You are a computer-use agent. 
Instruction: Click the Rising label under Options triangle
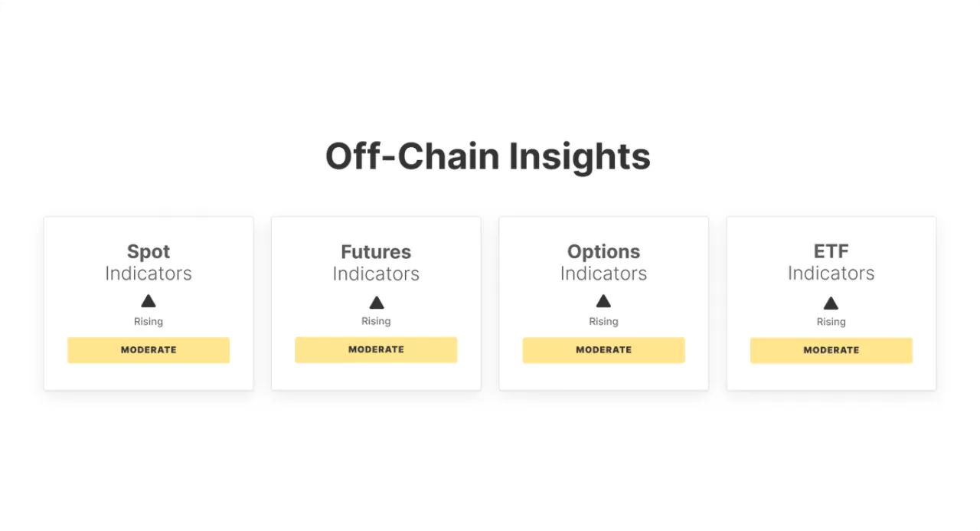click(603, 321)
